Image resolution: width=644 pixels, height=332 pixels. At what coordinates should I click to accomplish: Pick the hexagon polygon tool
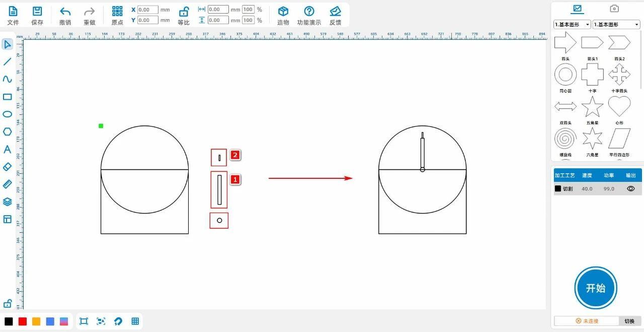[8, 131]
